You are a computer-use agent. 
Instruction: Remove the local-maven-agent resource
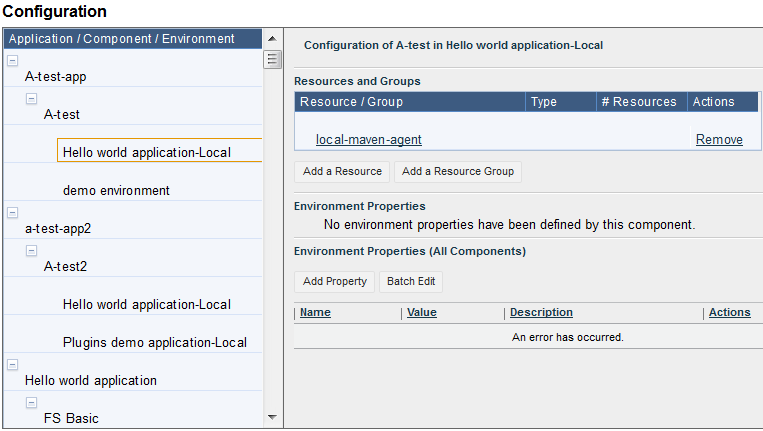pyautogui.click(x=719, y=140)
